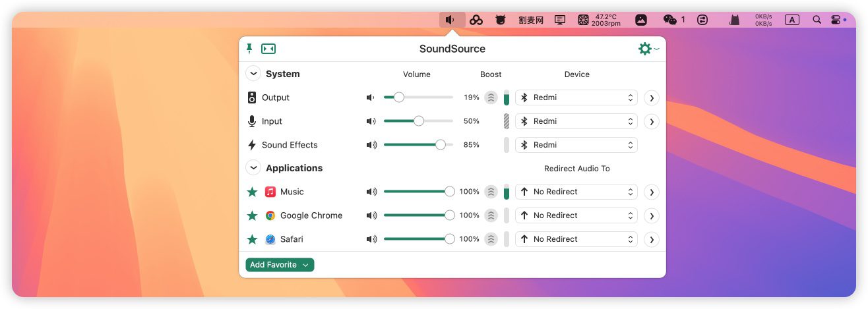The height and width of the screenshot is (309, 868).
Task: Open Google Chrome's redirect audio dropdown
Action: [576, 215]
